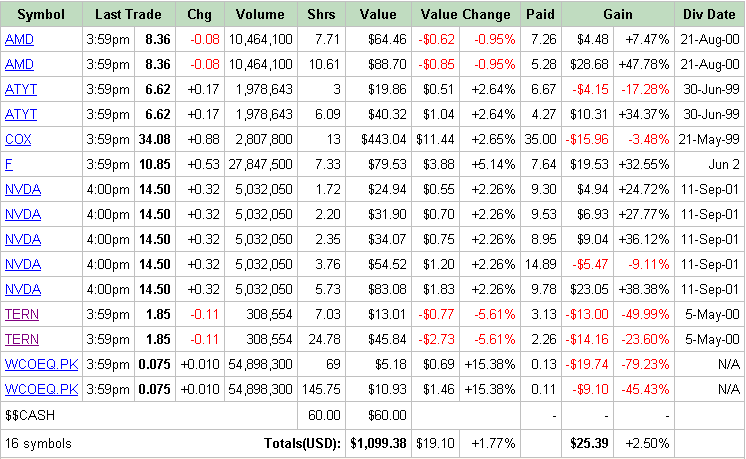746x459 pixels.
Task: Select the $10.93 value cell
Action: pos(378,389)
